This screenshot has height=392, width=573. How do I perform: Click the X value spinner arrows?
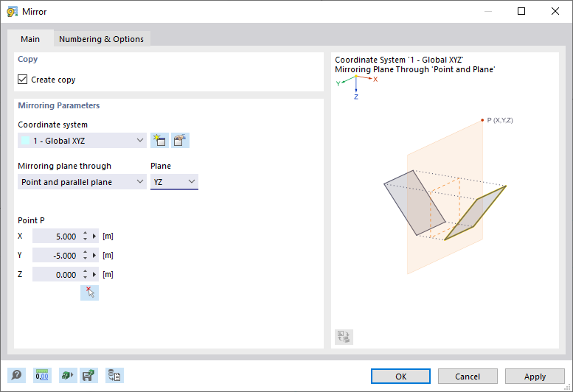click(x=85, y=236)
